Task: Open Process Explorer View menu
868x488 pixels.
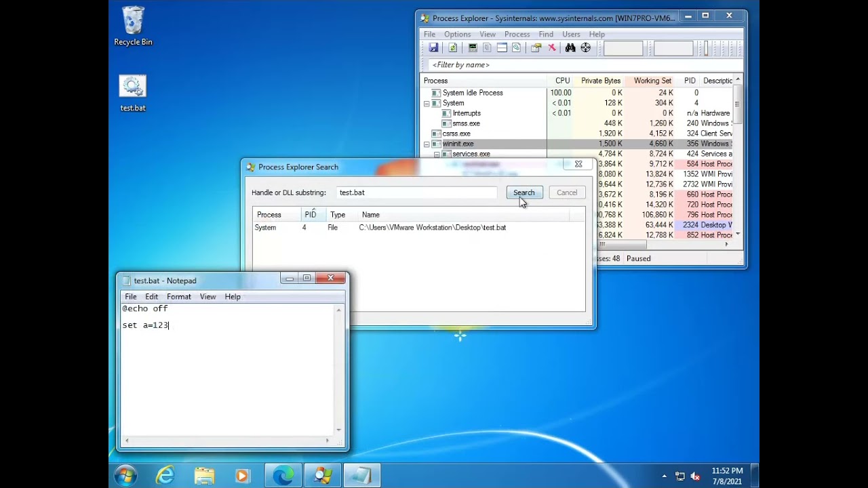Action: [488, 34]
